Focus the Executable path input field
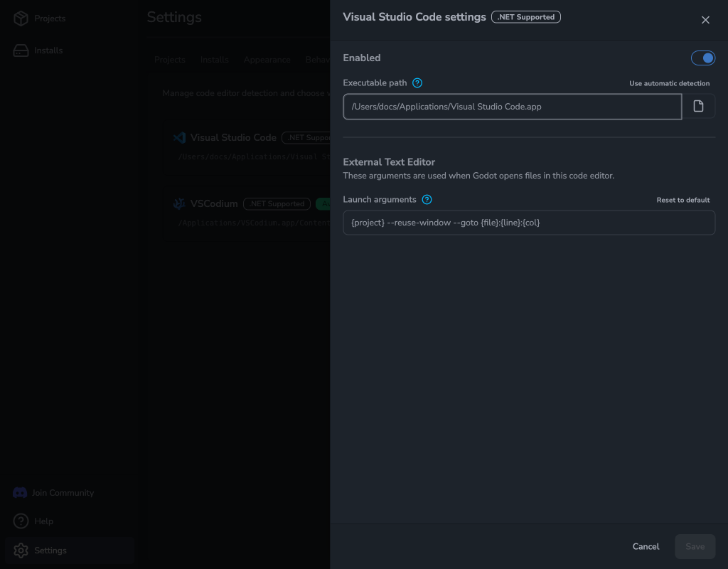The width and height of the screenshot is (728, 569). (512, 107)
